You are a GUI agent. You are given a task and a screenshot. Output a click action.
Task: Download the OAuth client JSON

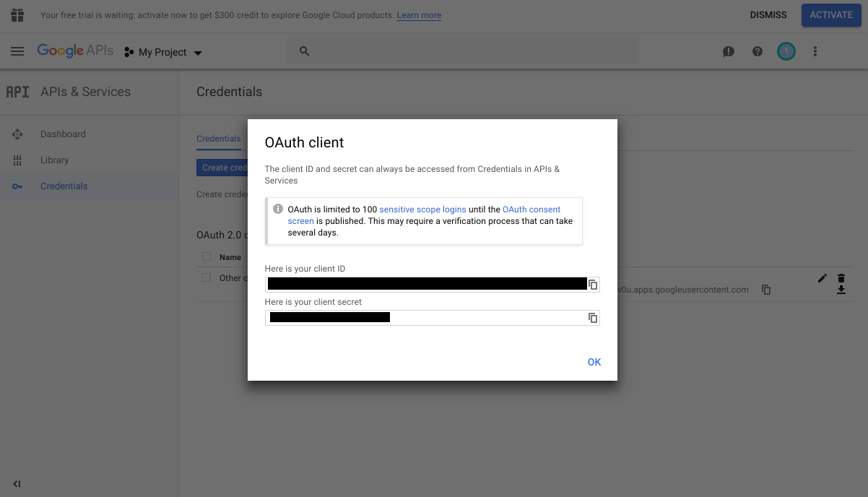[x=841, y=289]
